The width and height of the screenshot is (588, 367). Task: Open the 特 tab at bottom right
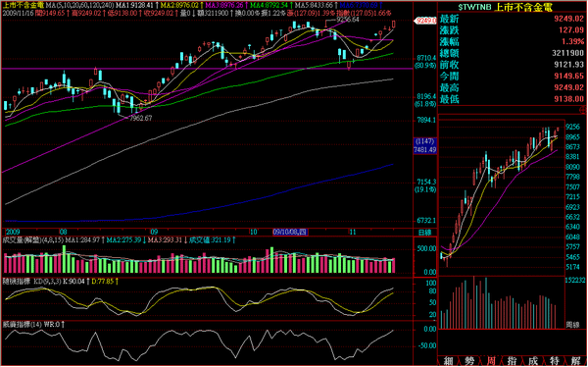click(x=554, y=361)
